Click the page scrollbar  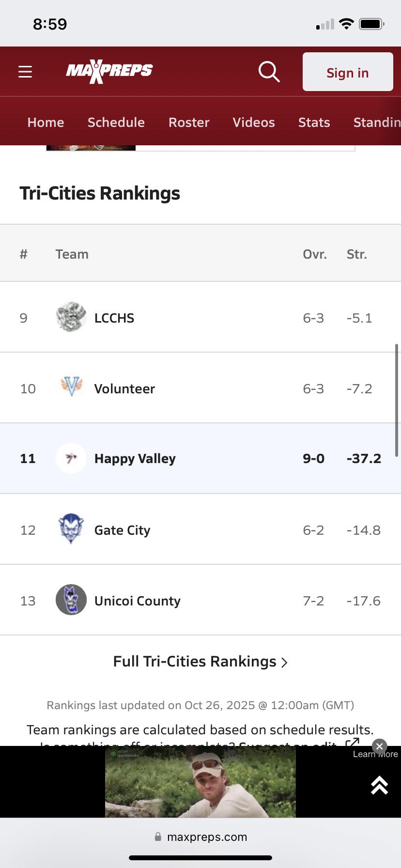pyautogui.click(x=397, y=401)
